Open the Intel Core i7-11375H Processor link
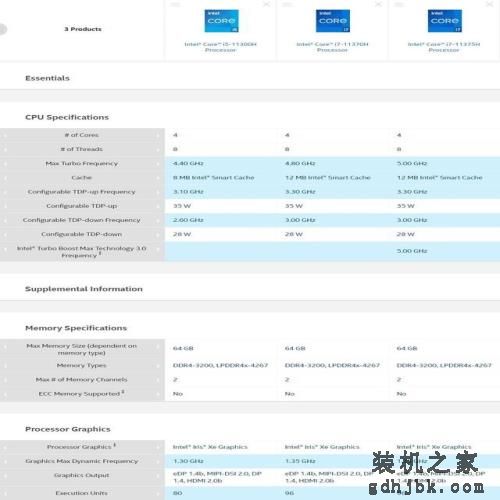 444,47
